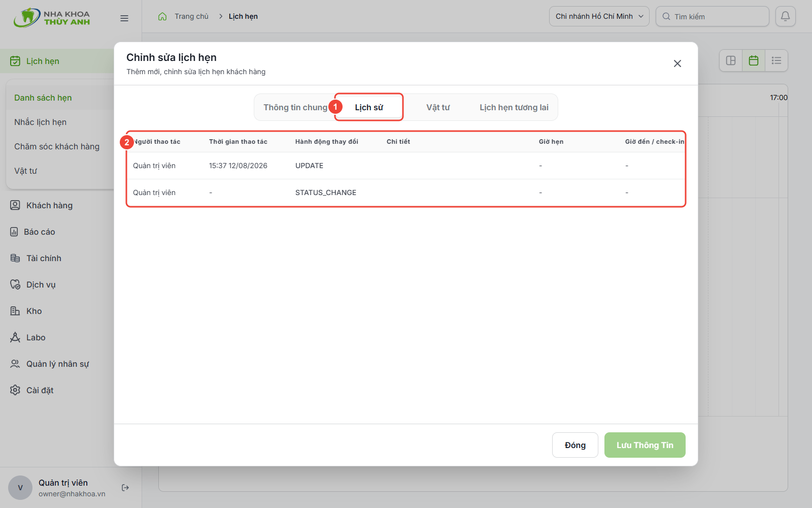This screenshot has height=508, width=812.
Task: Click the Hành động thay đổi column header
Action: (x=327, y=142)
